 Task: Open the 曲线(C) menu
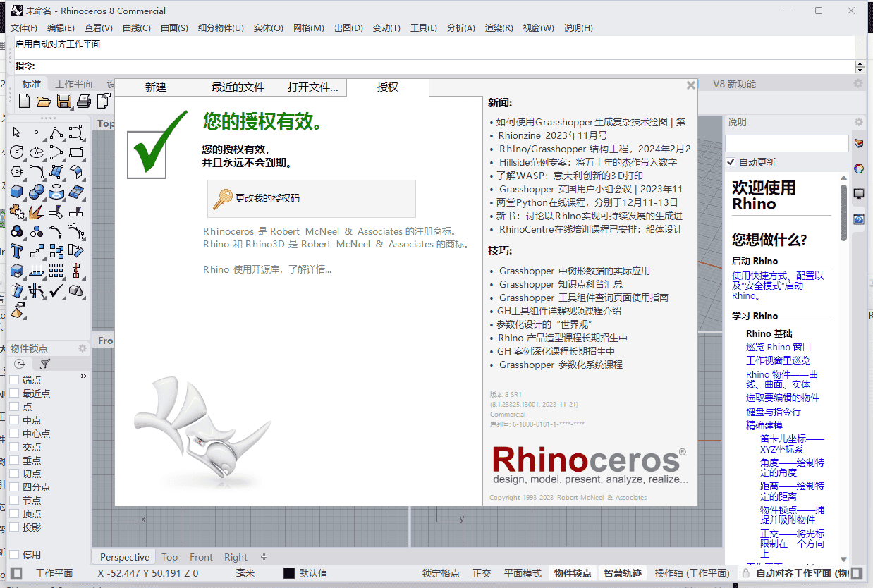coord(136,28)
